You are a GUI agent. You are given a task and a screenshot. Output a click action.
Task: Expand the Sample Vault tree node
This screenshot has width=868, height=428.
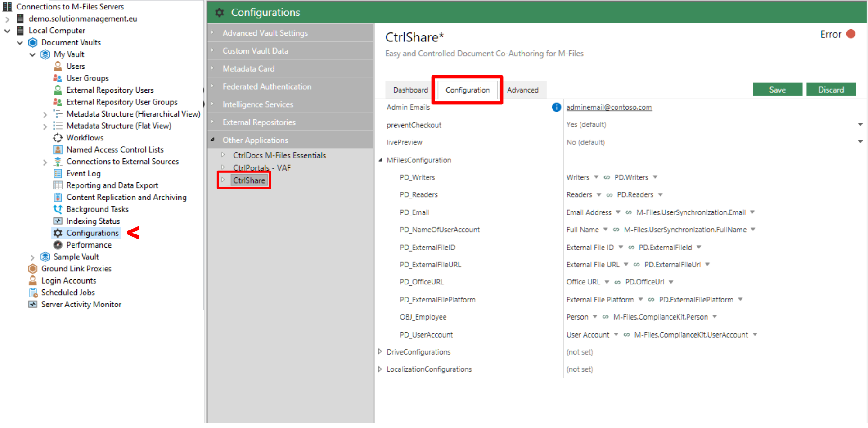click(32, 257)
